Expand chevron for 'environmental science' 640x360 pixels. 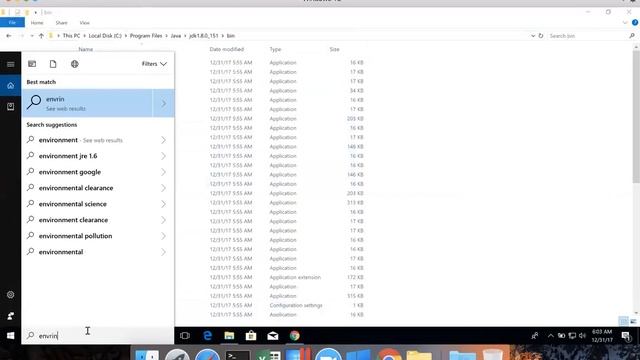click(164, 204)
